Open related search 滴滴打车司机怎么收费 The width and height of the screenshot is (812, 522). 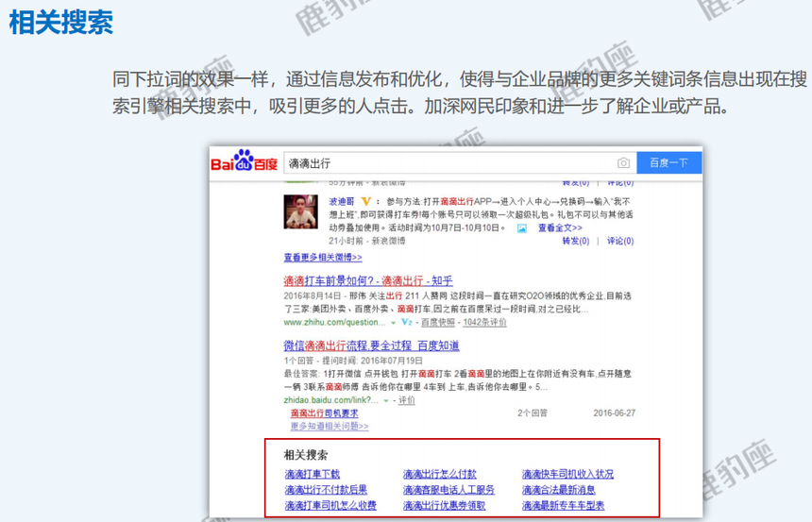tap(330, 505)
